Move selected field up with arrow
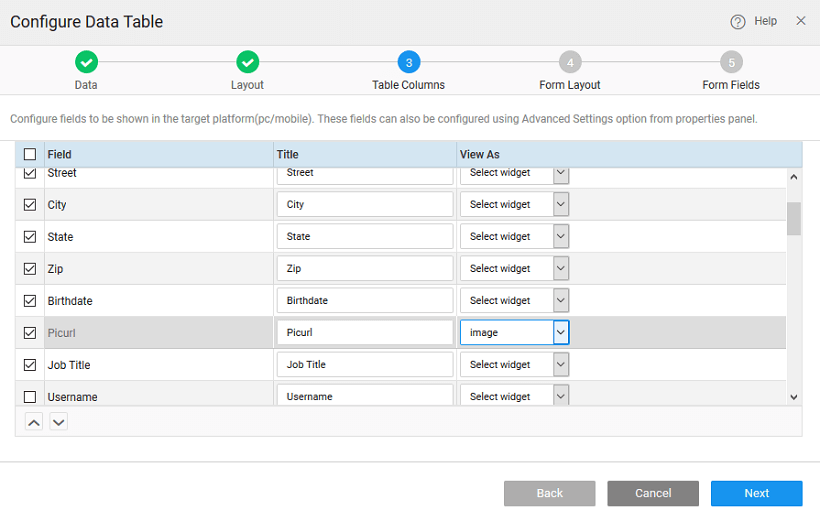The image size is (820, 521). click(x=34, y=422)
